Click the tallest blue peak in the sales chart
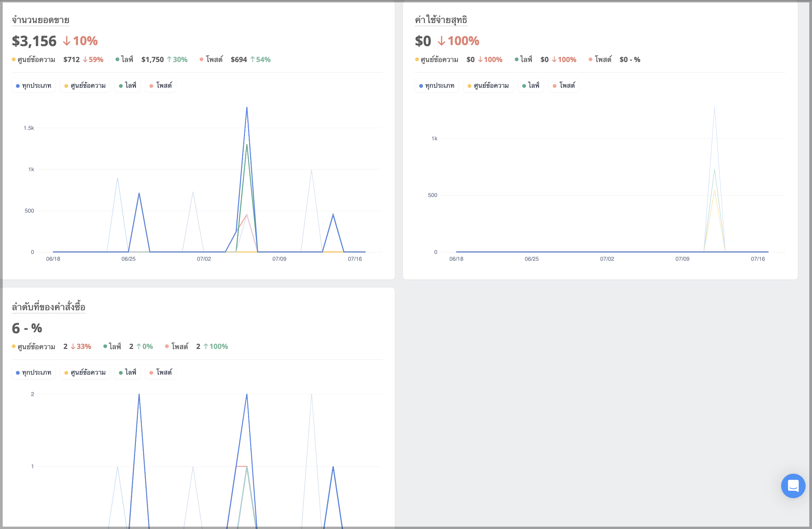This screenshot has height=529, width=812. coord(247,108)
